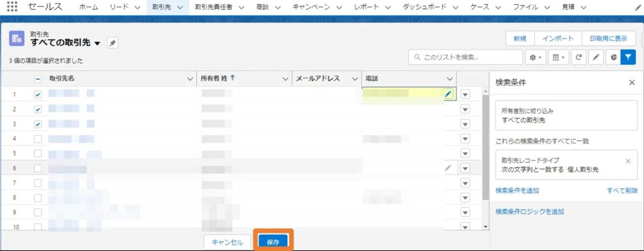644x251 pixels.
Task: Expand the 商談 tab chevron menu
Action: (277, 8)
